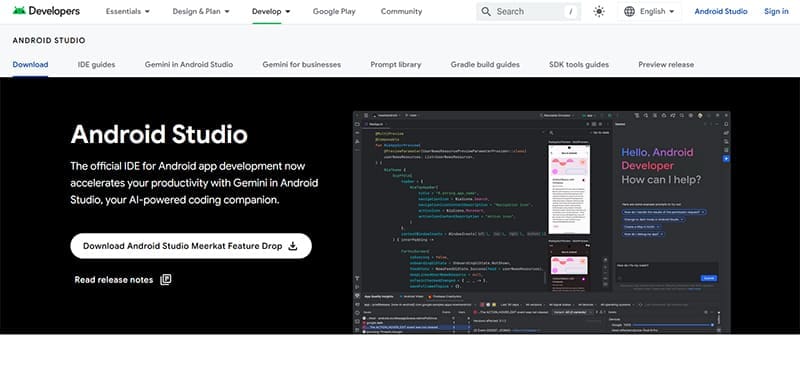Select the Download tab

pyautogui.click(x=30, y=64)
